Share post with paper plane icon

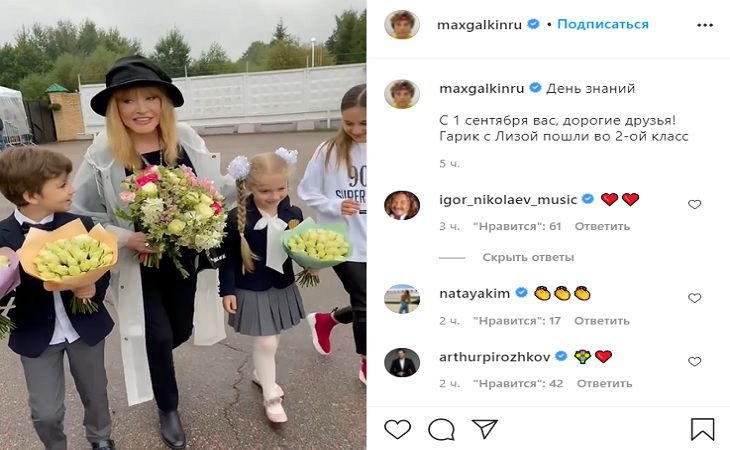click(x=485, y=429)
